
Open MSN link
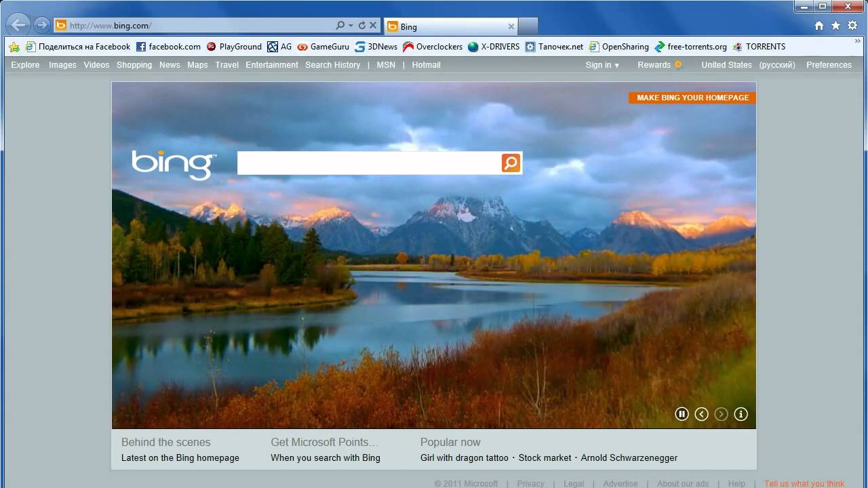[386, 65]
